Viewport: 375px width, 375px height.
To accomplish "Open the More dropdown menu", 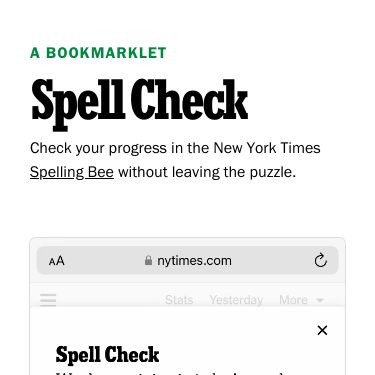I will click(x=301, y=300).
